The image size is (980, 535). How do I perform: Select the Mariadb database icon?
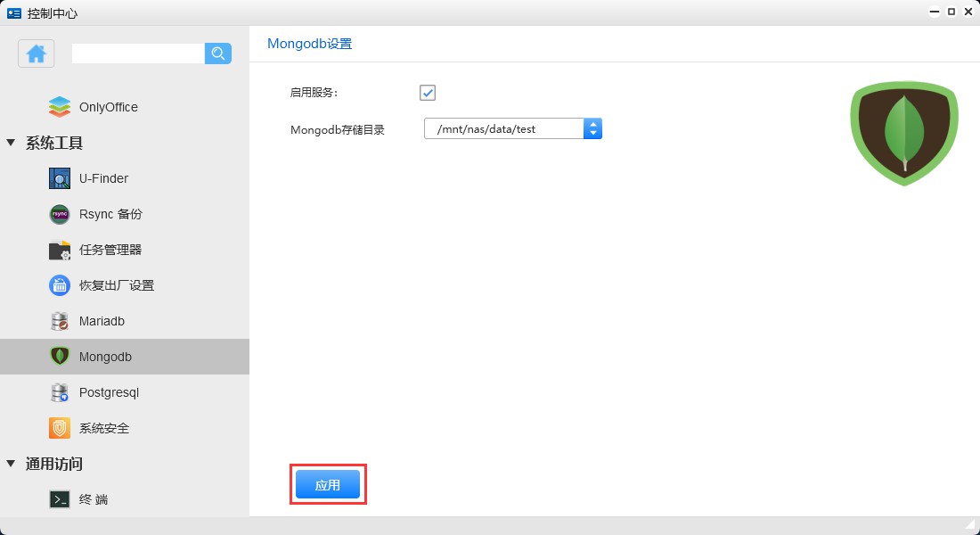click(x=59, y=321)
